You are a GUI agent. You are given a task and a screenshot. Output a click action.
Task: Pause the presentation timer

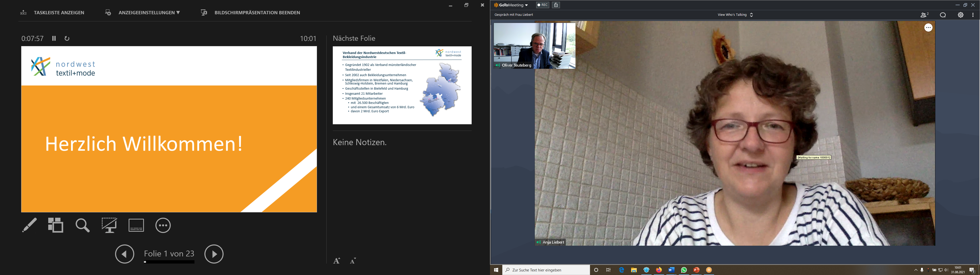tap(54, 38)
